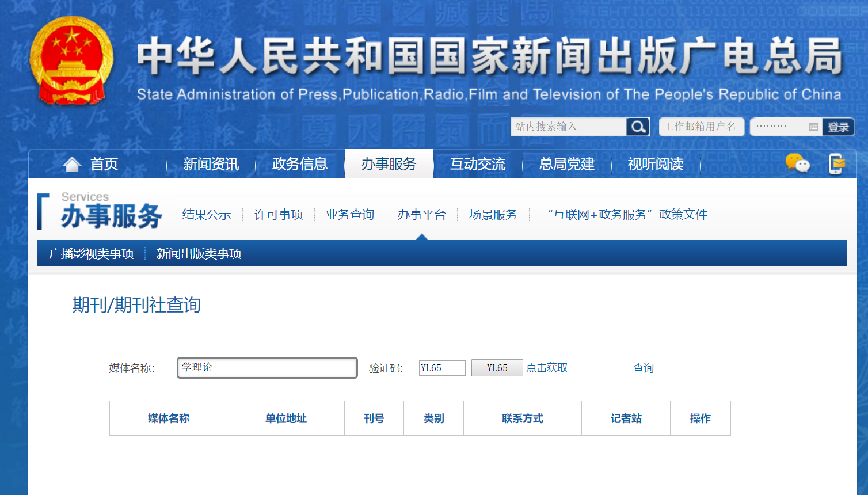Focus the 媒体名称 input field

pos(267,368)
